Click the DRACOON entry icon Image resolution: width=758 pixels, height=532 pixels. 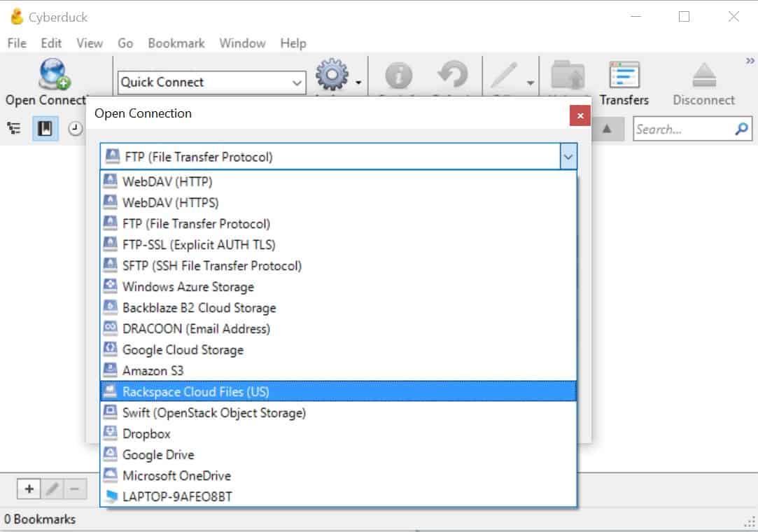pyautogui.click(x=110, y=328)
